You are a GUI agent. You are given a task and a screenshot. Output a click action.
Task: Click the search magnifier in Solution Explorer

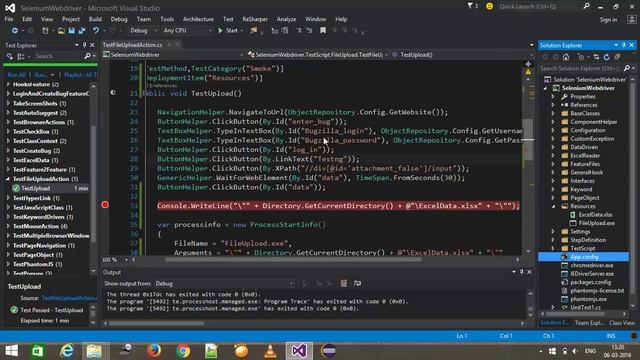(627, 68)
